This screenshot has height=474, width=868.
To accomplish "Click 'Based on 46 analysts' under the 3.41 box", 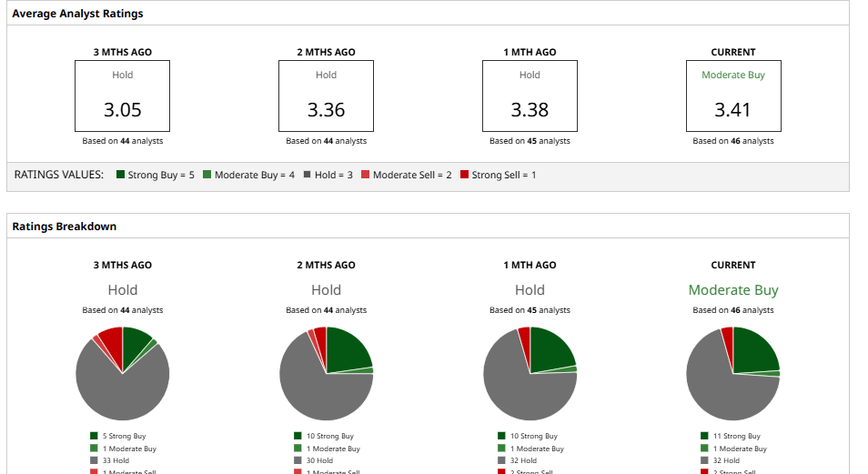I will tap(733, 141).
